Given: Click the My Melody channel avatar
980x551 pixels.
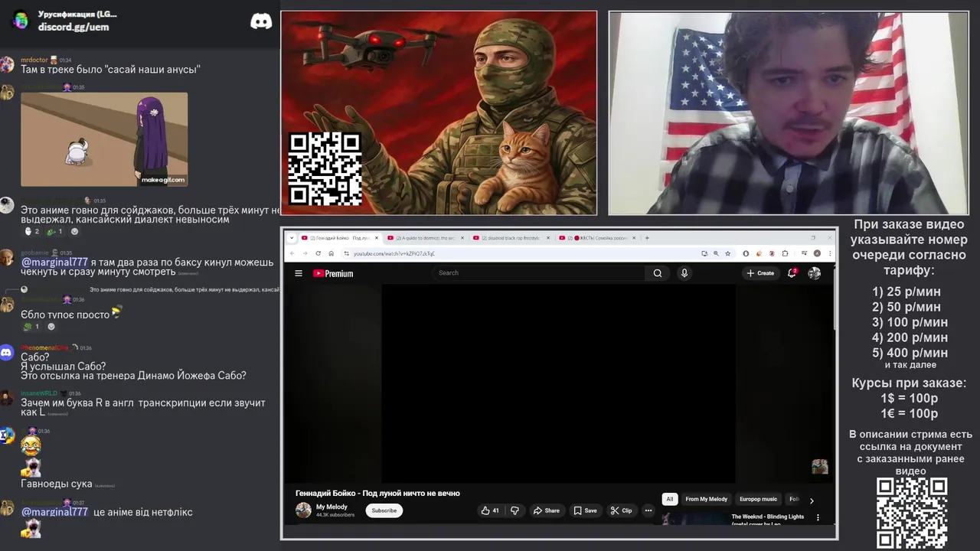Looking at the screenshot, I should [x=304, y=510].
